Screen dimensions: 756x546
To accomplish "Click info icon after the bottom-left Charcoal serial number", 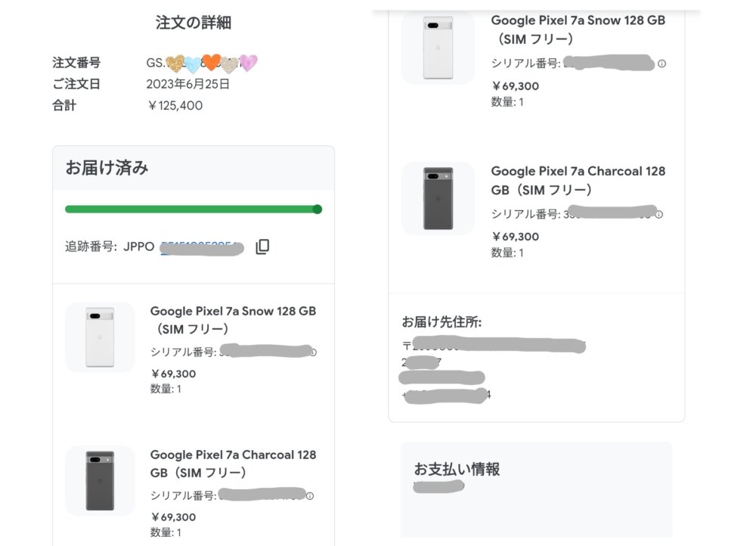I will tap(310, 496).
